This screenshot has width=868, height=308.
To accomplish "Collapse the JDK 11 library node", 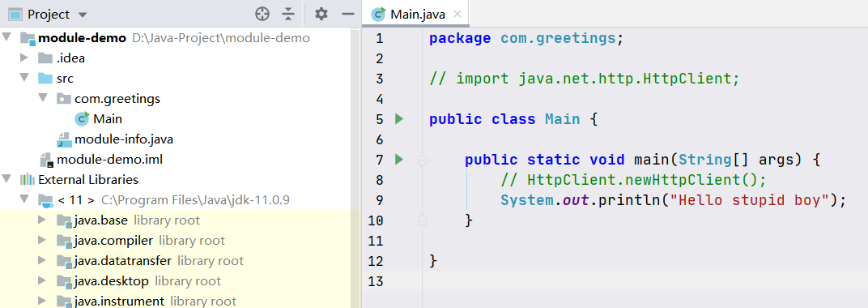I will coord(24,199).
